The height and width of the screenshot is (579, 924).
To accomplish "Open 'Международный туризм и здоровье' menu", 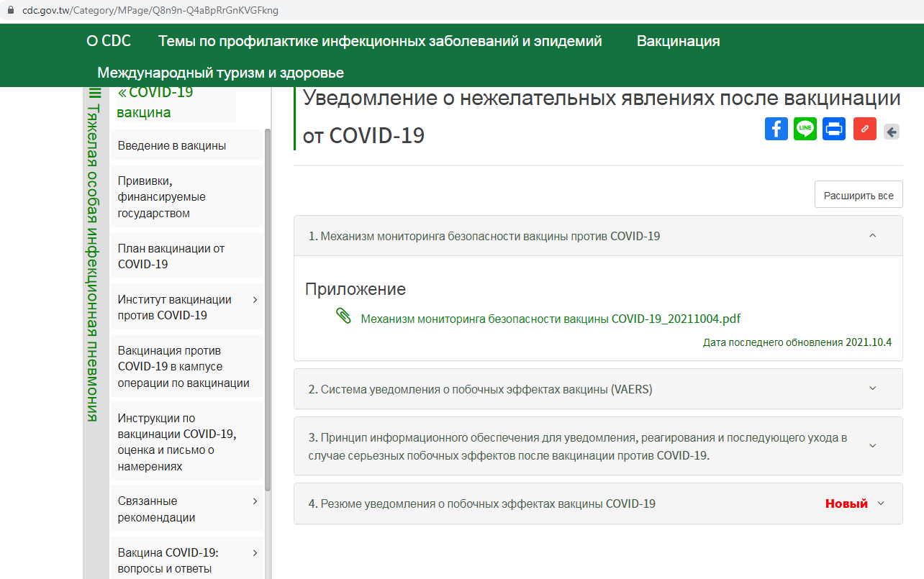I will click(x=220, y=73).
